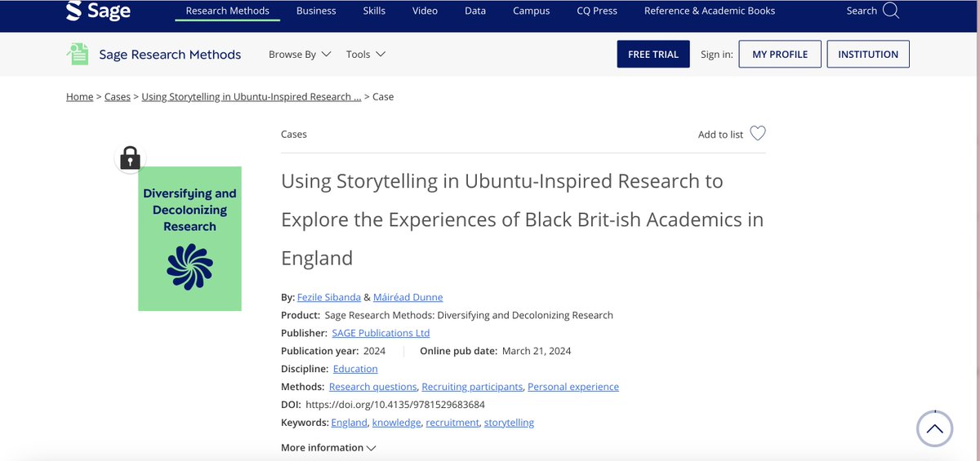Image resolution: width=980 pixels, height=461 pixels.
Task: Click the Search label in header
Action: pos(862,11)
